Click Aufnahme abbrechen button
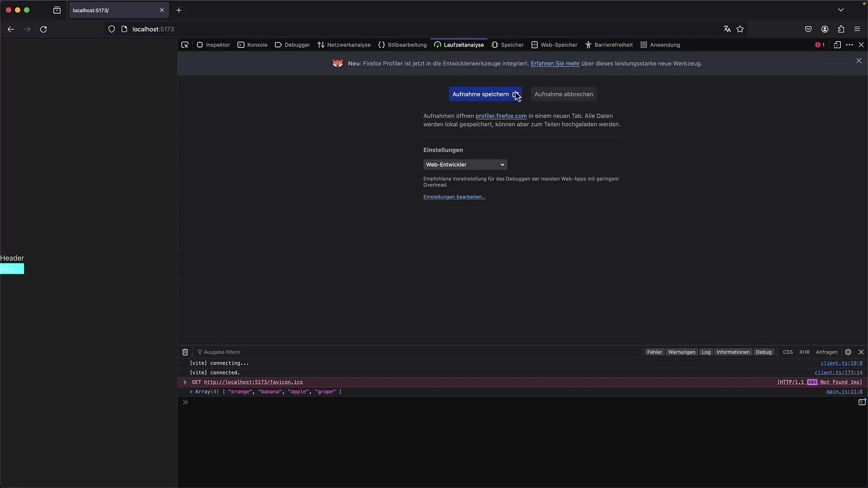Viewport: 868px width, 488px height. point(563,94)
